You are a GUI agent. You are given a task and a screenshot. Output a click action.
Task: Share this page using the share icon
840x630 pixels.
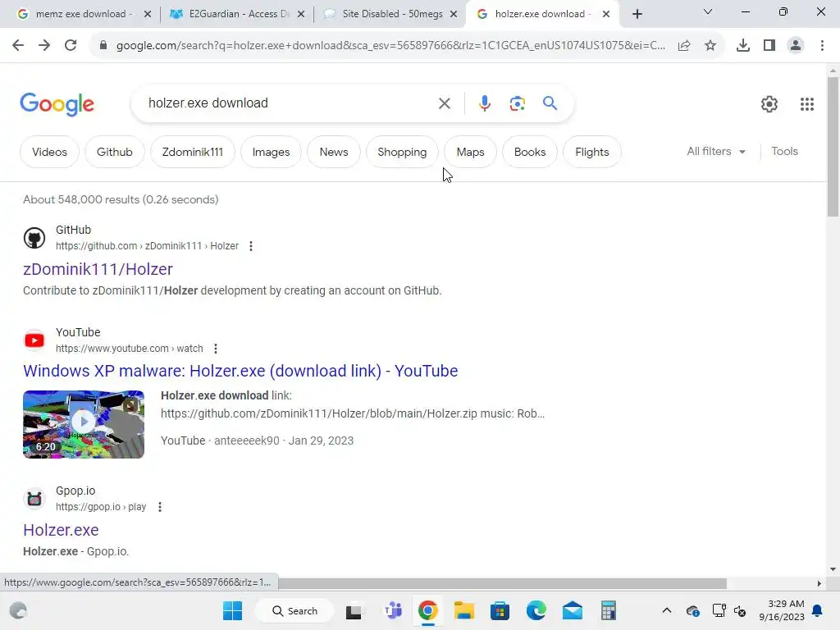(684, 46)
